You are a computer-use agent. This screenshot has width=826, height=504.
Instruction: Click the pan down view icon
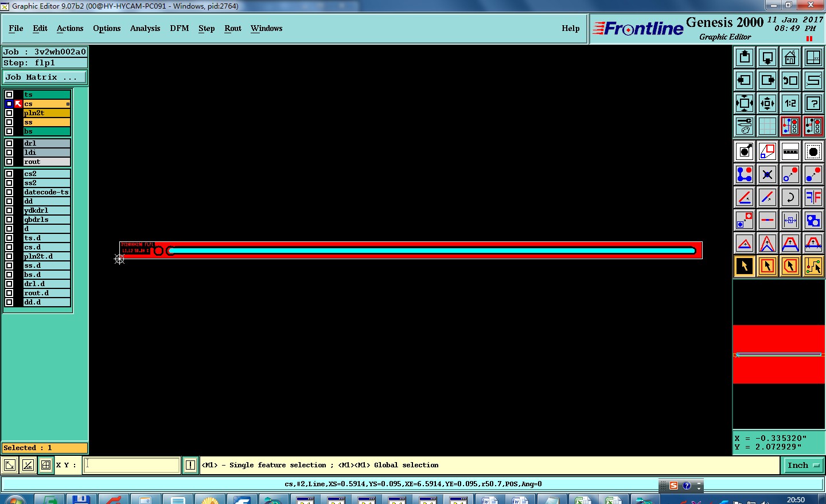pyautogui.click(x=767, y=57)
